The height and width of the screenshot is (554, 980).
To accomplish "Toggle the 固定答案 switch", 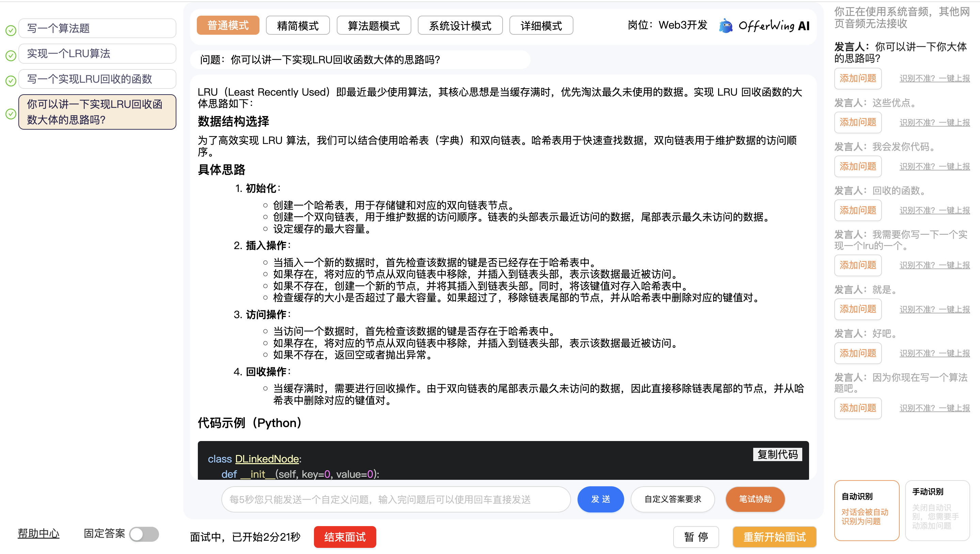I will point(144,534).
